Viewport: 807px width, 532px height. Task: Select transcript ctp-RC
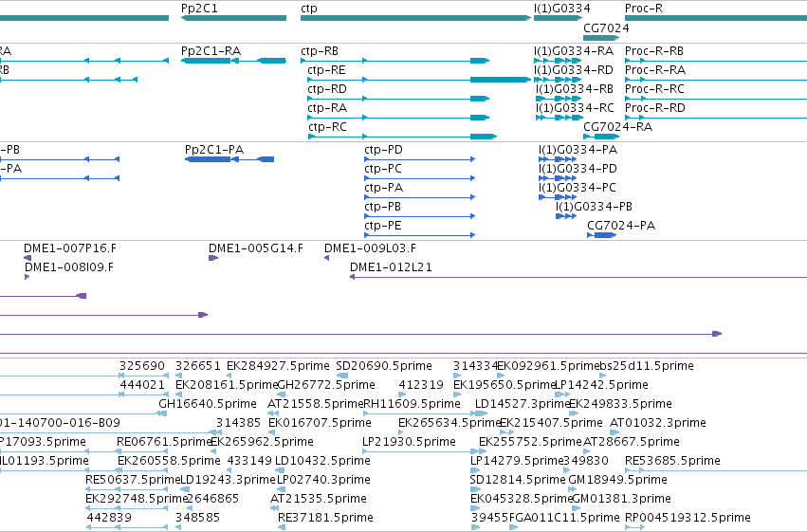point(402,137)
